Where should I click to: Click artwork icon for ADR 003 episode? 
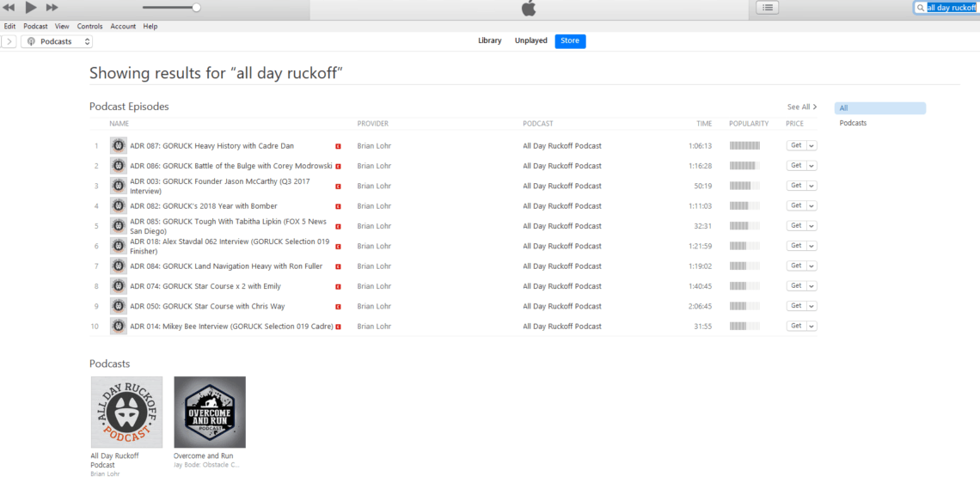click(118, 186)
